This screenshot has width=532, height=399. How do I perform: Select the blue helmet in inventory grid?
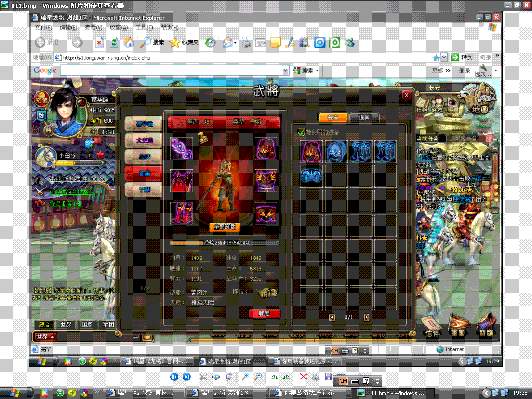[x=336, y=151]
